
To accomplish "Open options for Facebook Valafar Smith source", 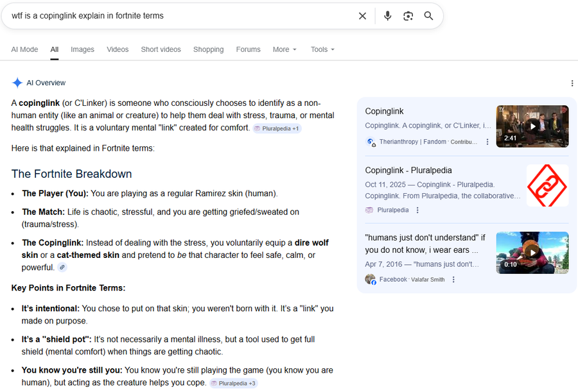I will point(453,280).
